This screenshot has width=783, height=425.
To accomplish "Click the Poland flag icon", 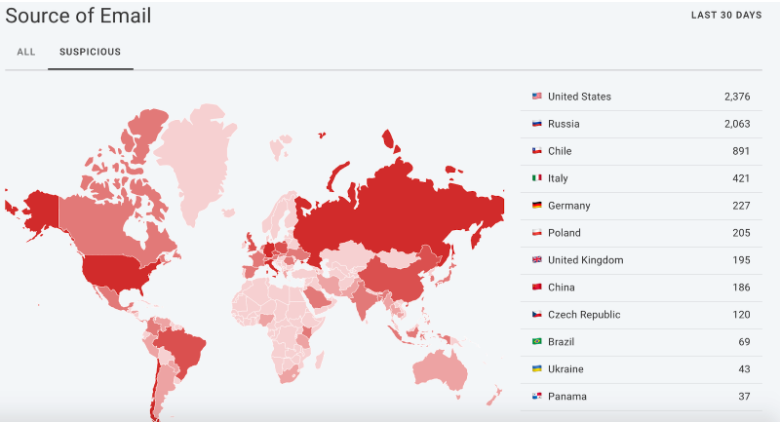I will pos(537,232).
